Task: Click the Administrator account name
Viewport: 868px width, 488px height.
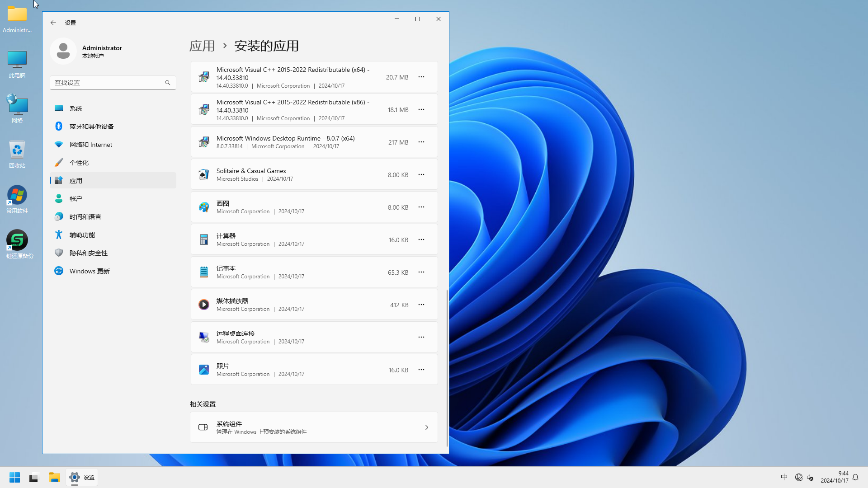Action: click(102, 48)
